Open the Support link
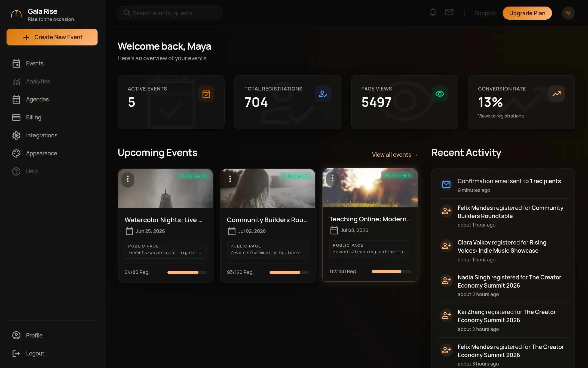 (485, 13)
